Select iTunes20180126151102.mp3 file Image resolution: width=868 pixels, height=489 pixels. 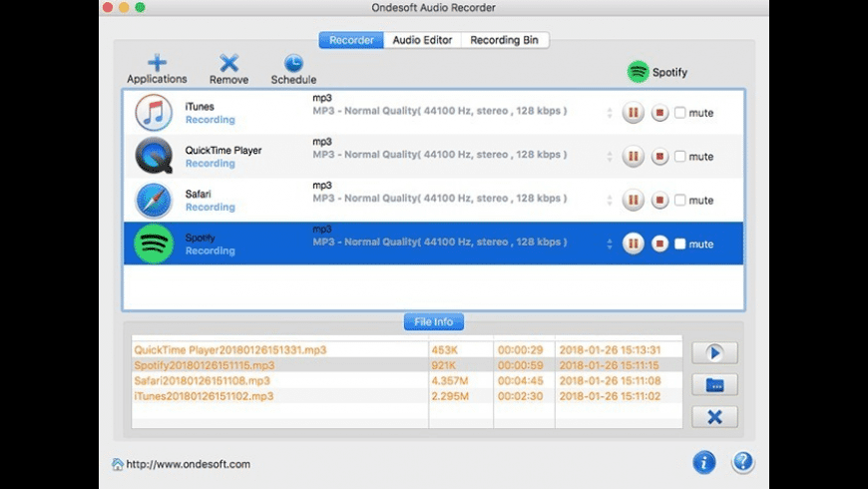[x=204, y=396]
